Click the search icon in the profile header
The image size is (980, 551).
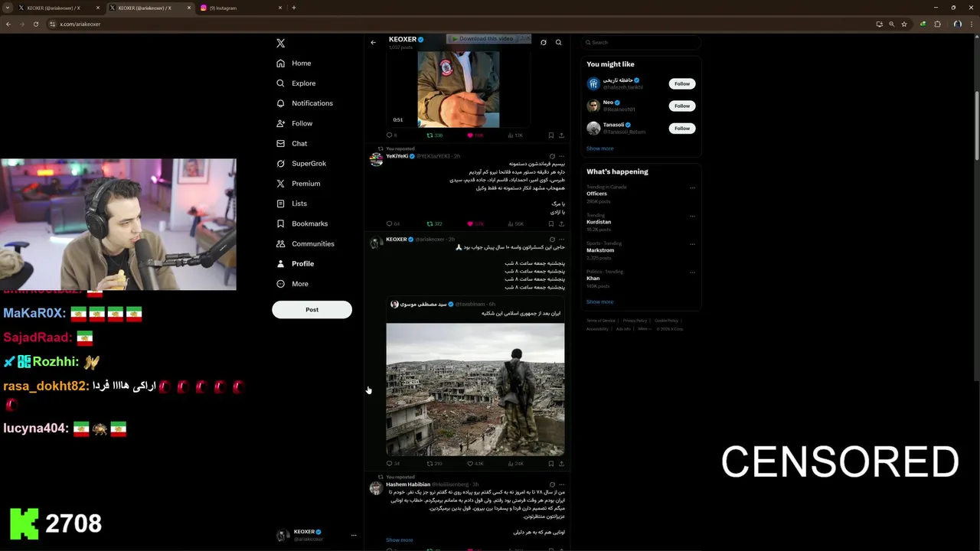click(x=558, y=43)
